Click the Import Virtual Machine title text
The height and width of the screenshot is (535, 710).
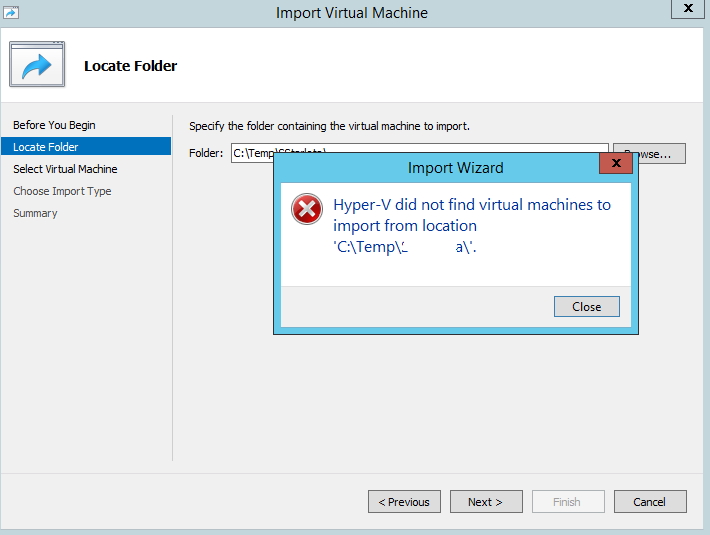352,13
